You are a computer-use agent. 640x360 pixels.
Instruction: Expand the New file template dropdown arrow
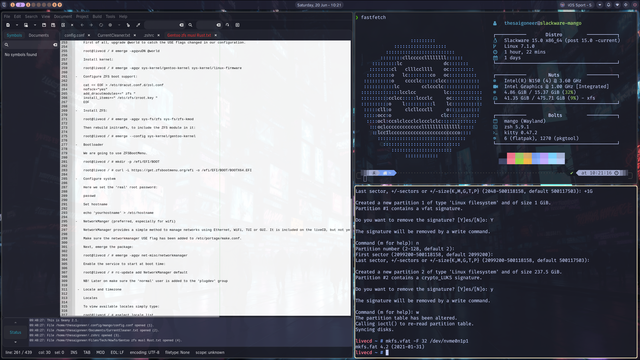[17, 25]
